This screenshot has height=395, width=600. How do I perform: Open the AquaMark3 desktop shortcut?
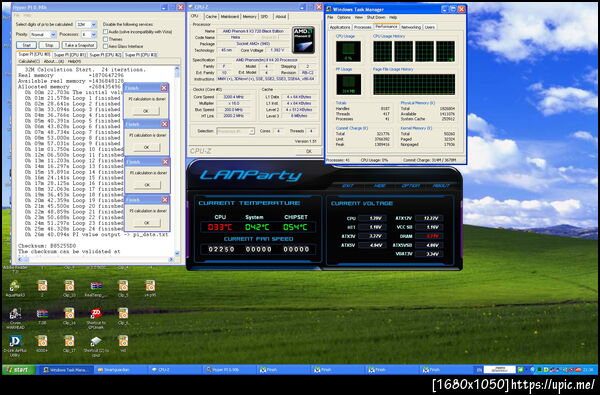click(15, 287)
